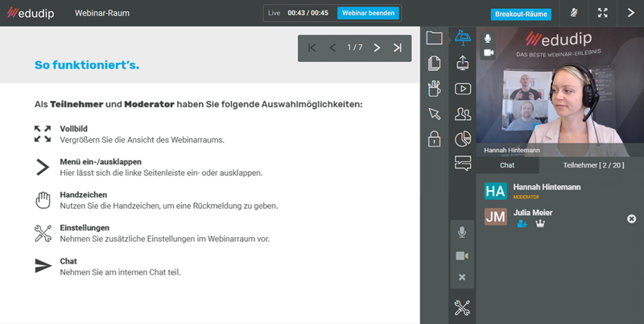Open the folder icon in sidebar
Viewport: 644px width, 324px height.
(435, 38)
